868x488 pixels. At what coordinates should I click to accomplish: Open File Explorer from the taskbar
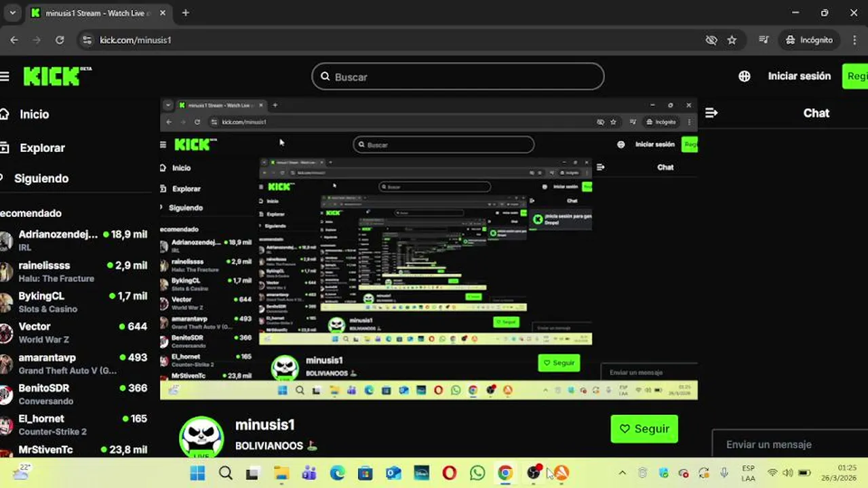tap(281, 473)
